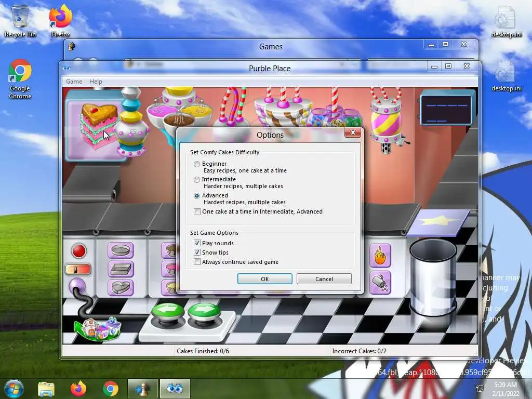Open File Explorer from the taskbar
Screen dimensions: 532x399
coord(46,389)
